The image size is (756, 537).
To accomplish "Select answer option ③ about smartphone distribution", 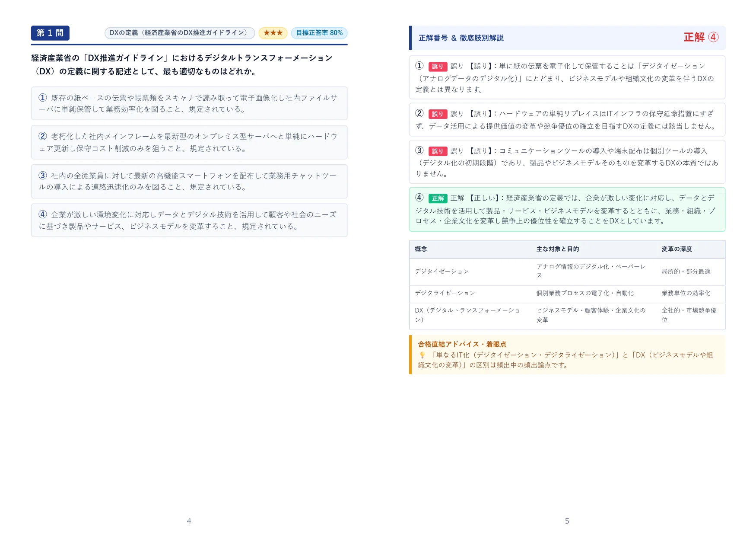I will 189,181.
